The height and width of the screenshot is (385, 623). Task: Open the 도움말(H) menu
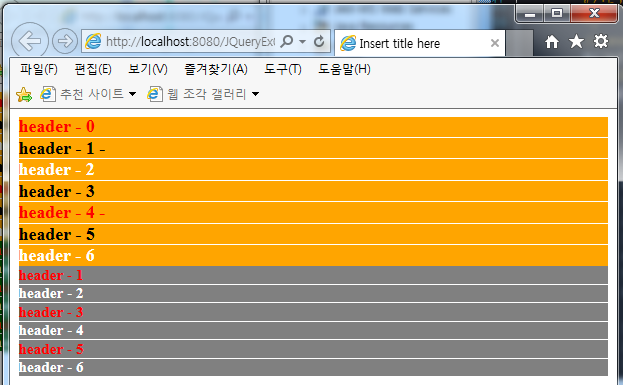tap(344, 69)
